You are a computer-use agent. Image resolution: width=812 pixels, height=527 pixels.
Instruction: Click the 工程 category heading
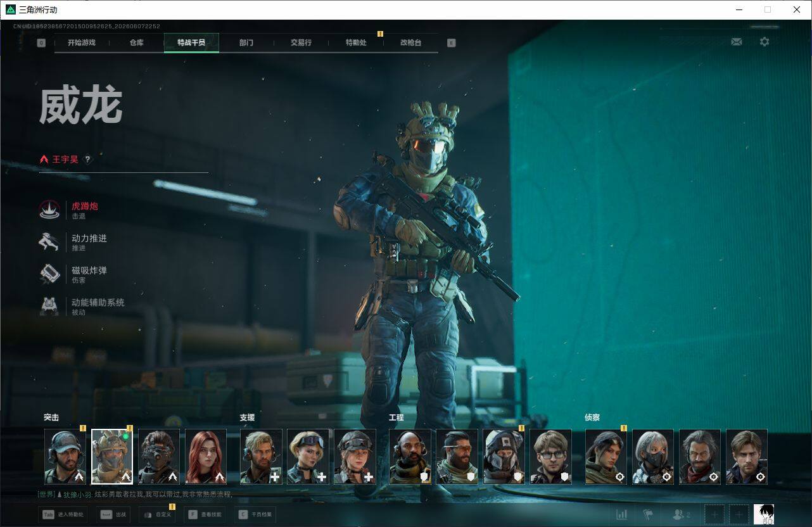pos(396,417)
